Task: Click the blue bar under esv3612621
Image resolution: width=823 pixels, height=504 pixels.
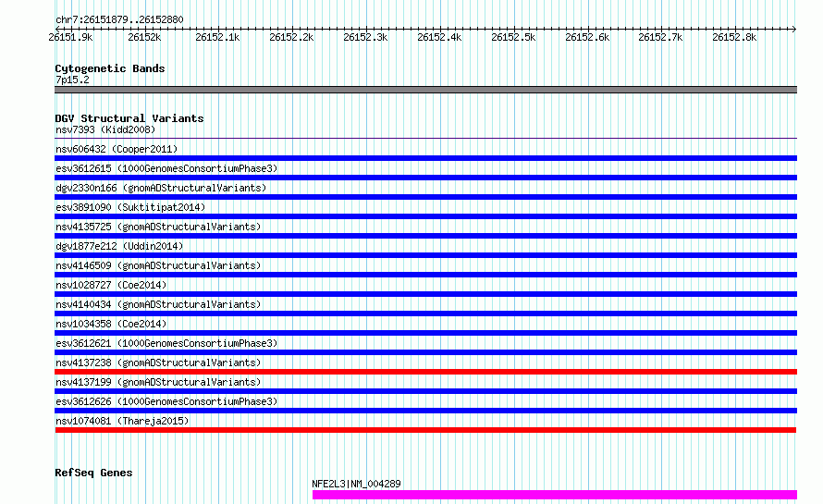Action: [x=425, y=352]
